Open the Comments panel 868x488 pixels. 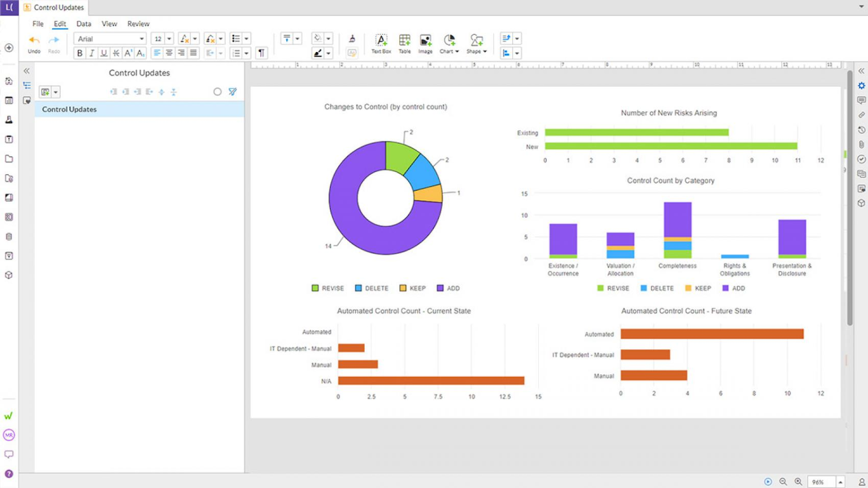861,99
